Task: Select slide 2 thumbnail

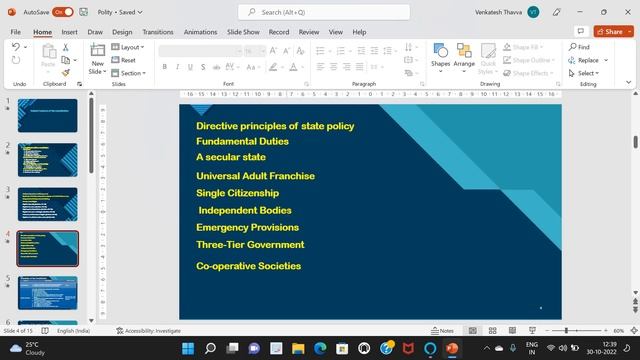Action: coord(47,160)
